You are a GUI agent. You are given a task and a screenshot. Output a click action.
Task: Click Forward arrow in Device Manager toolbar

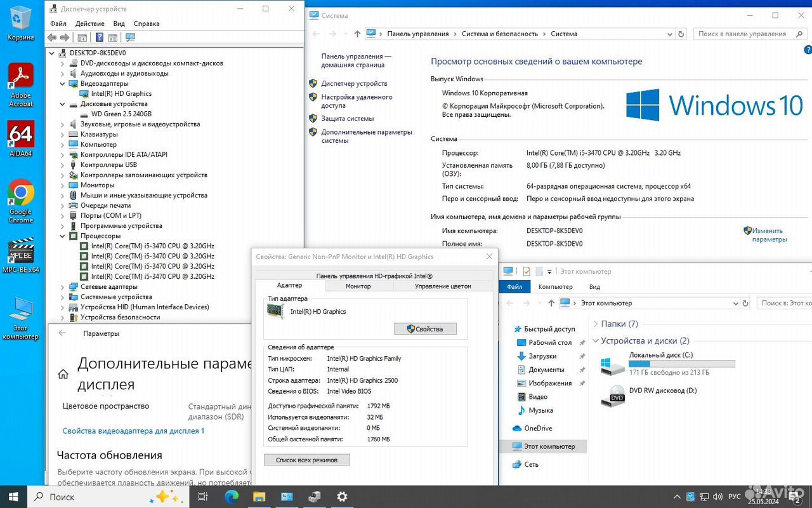click(x=65, y=37)
